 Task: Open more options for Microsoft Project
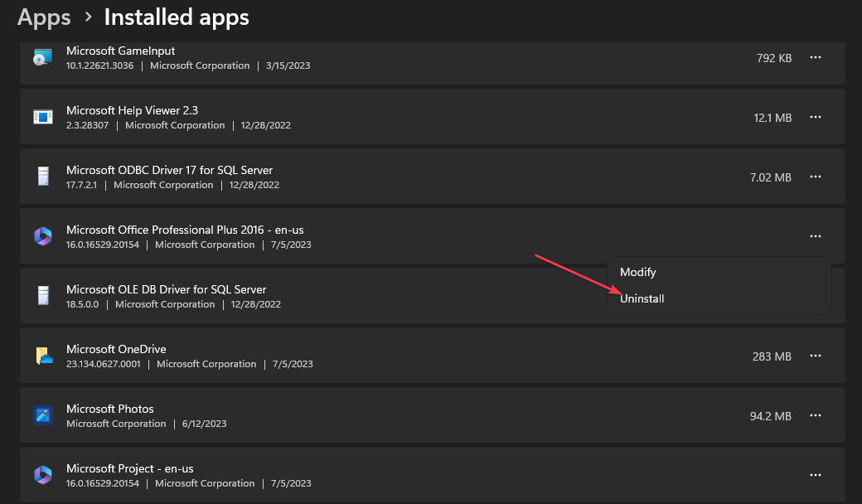(x=816, y=475)
